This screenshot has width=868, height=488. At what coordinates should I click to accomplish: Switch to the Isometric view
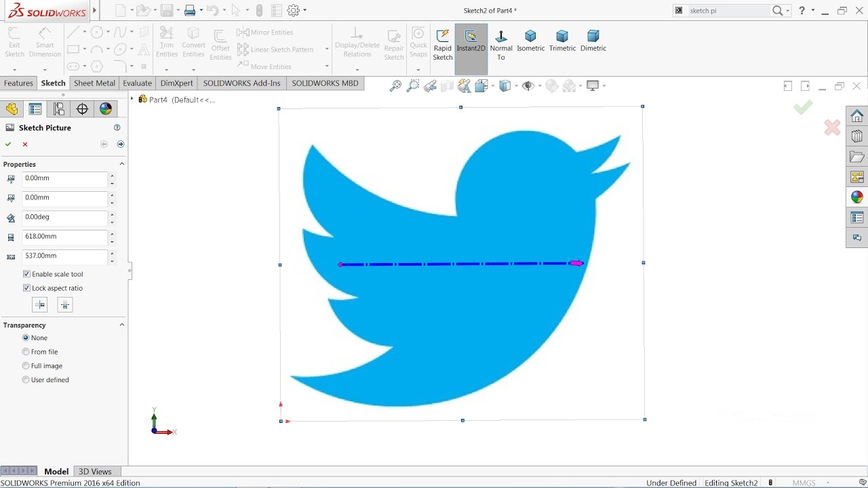[530, 42]
